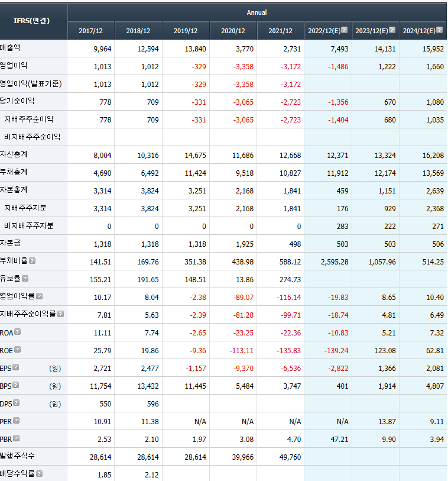Click the 발행주식수 value 49,760
448x481 pixels.
290,458
